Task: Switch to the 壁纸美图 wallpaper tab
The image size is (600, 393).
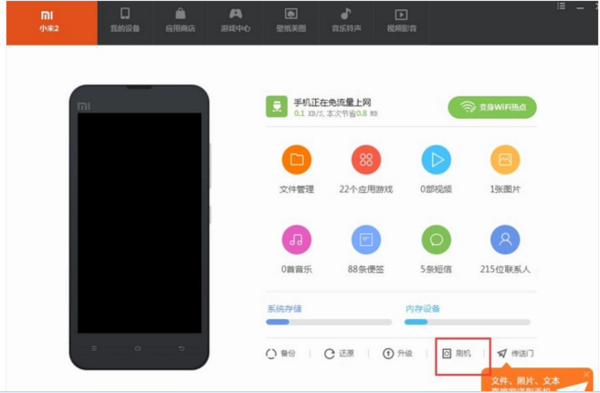Action: [291, 20]
